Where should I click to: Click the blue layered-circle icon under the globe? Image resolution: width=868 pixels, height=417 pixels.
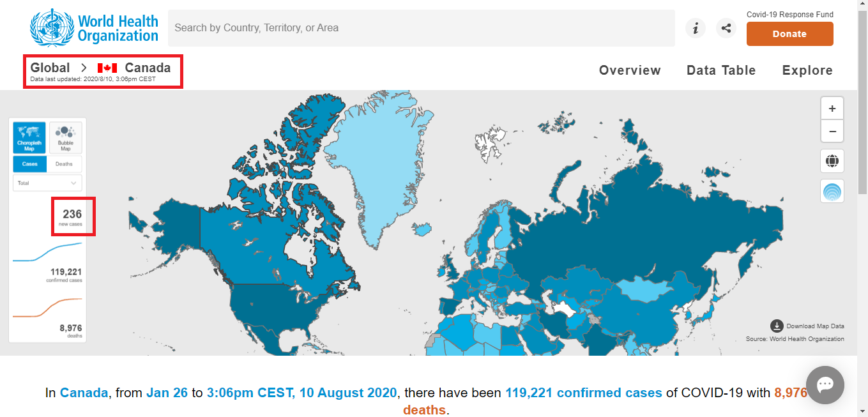pos(832,192)
